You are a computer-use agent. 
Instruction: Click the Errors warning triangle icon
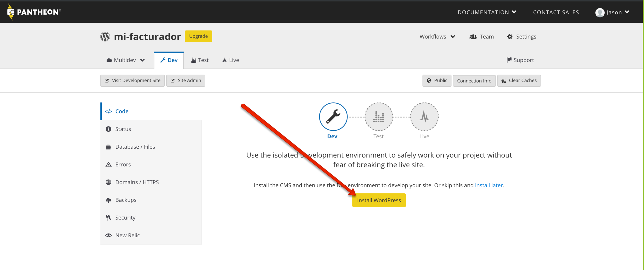108,165
